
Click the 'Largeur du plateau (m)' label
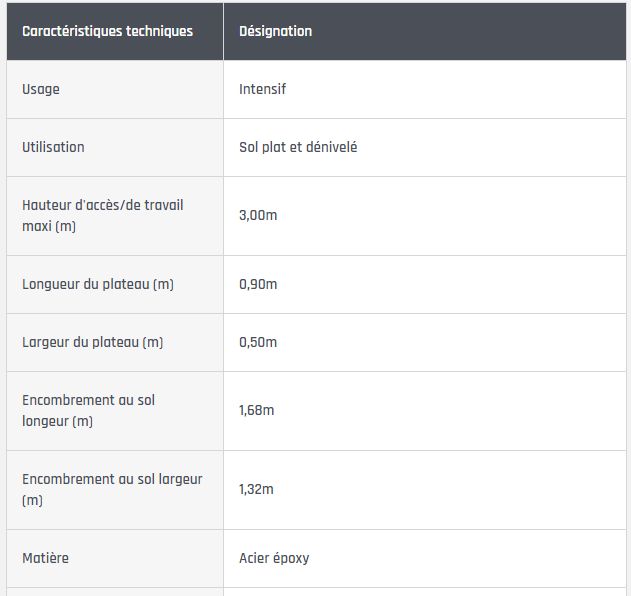[92, 342]
